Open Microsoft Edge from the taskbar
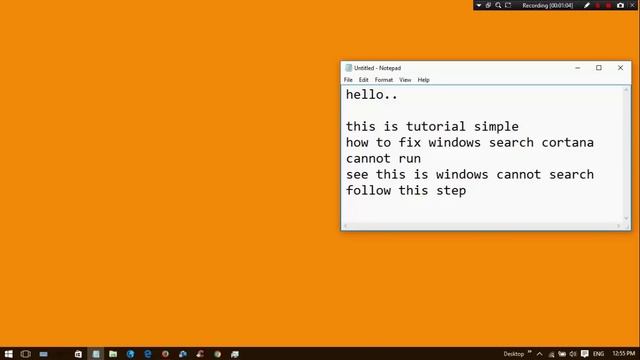This screenshot has height=360, width=640. pos(148,354)
